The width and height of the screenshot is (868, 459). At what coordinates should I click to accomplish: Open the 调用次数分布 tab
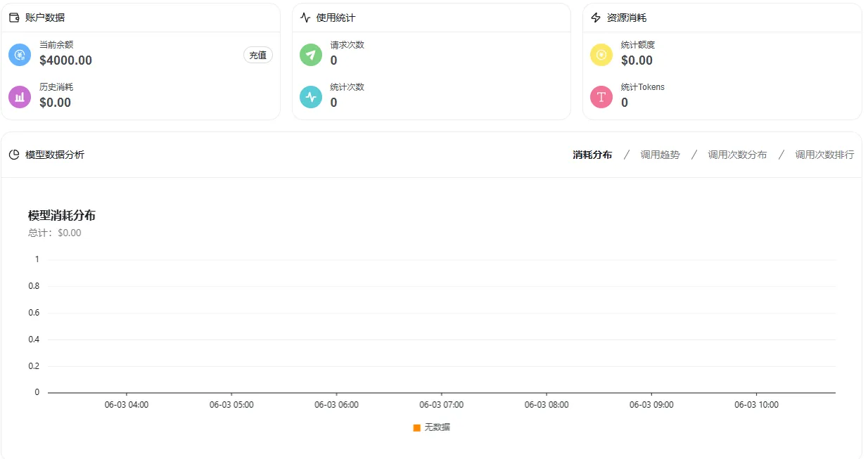[x=737, y=155]
